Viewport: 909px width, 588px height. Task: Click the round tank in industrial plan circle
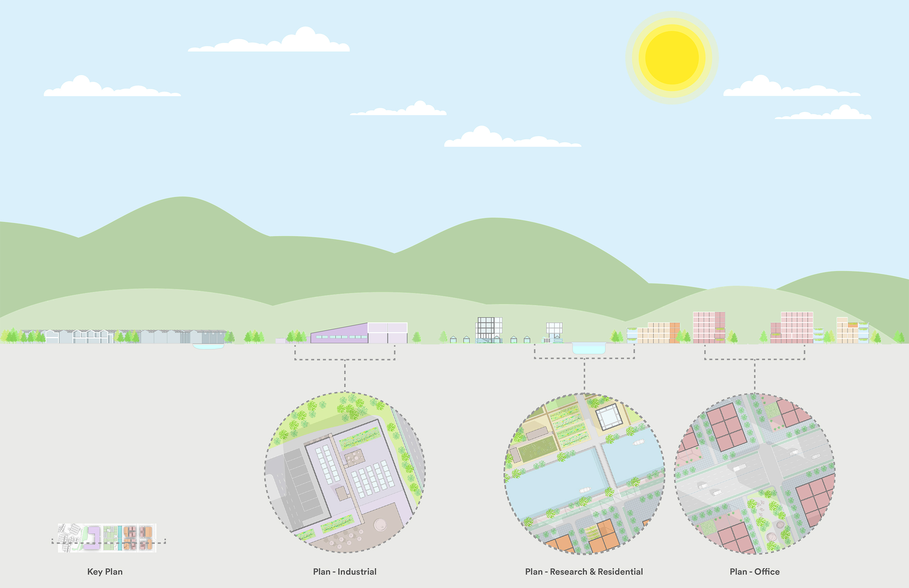(x=380, y=525)
